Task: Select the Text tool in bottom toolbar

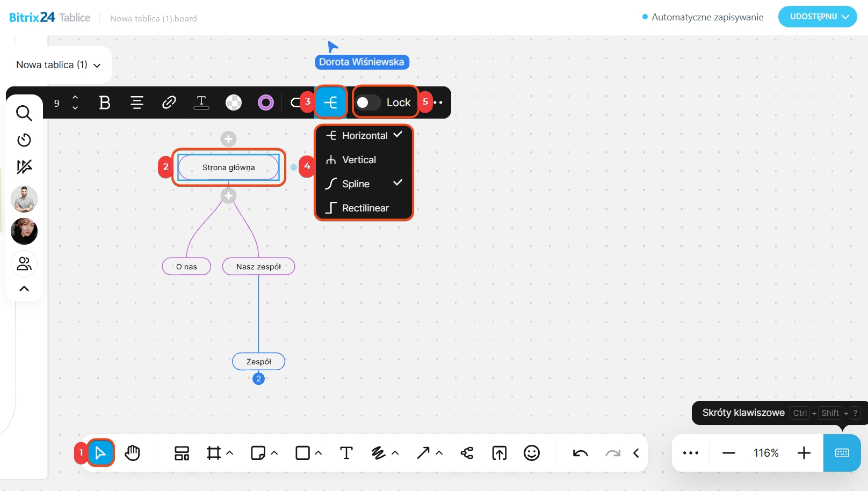Action: point(346,453)
